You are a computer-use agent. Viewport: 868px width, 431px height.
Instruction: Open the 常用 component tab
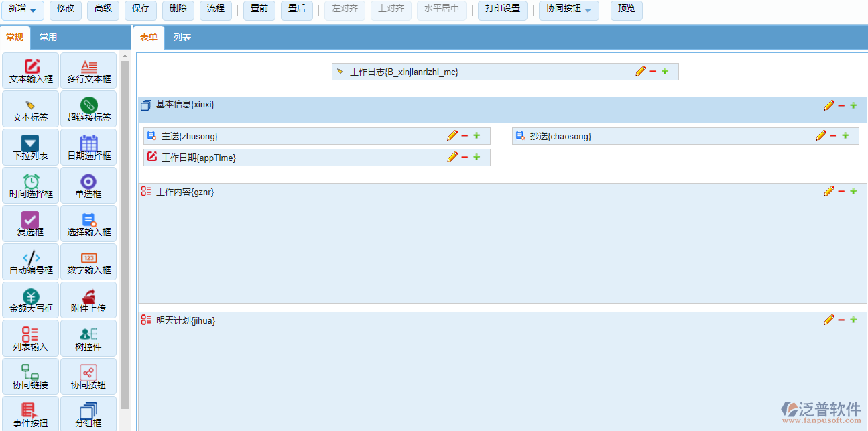48,38
